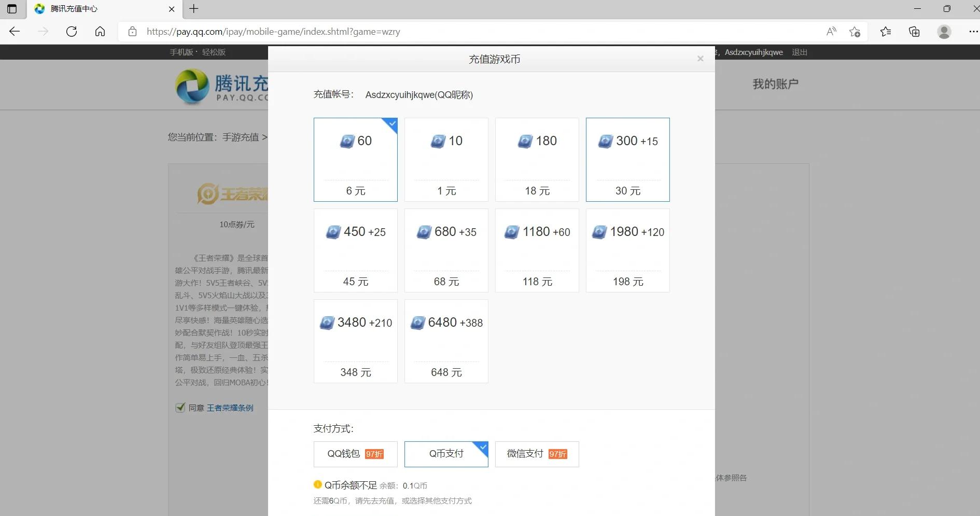
Task: Click the yellow insufficient balance warning icon
Action: (318, 484)
